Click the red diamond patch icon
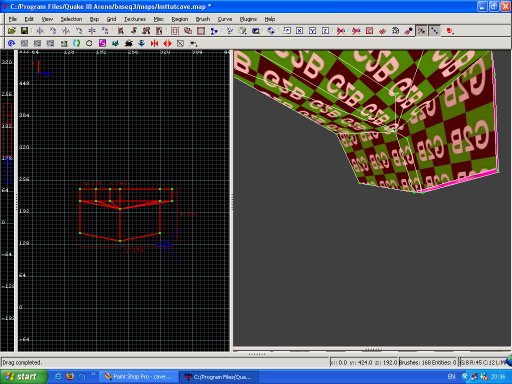The image size is (512, 384). [x=382, y=31]
